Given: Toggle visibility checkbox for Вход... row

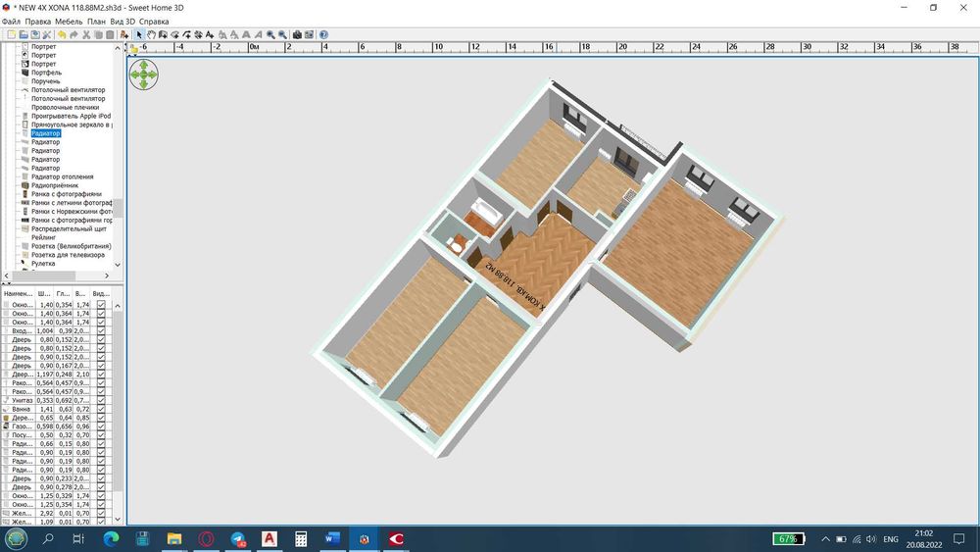Looking at the screenshot, I should (x=101, y=331).
